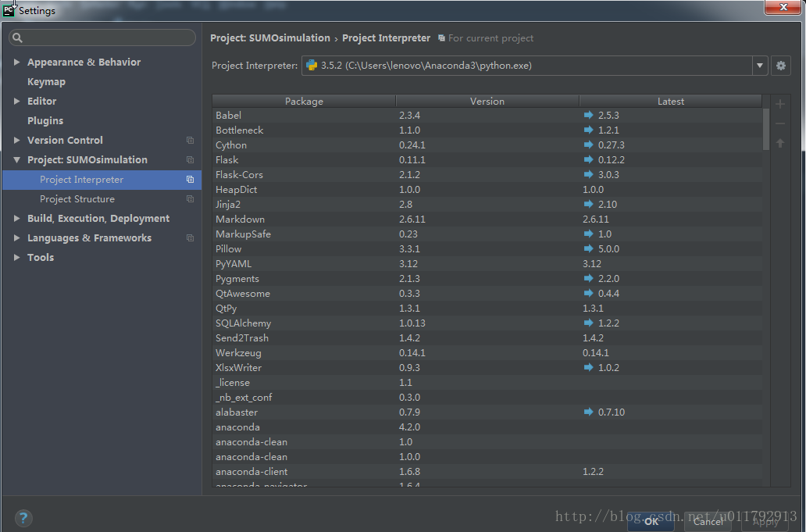806x532 pixels.
Task: Select the MarkupSafe package row
Action: point(487,234)
